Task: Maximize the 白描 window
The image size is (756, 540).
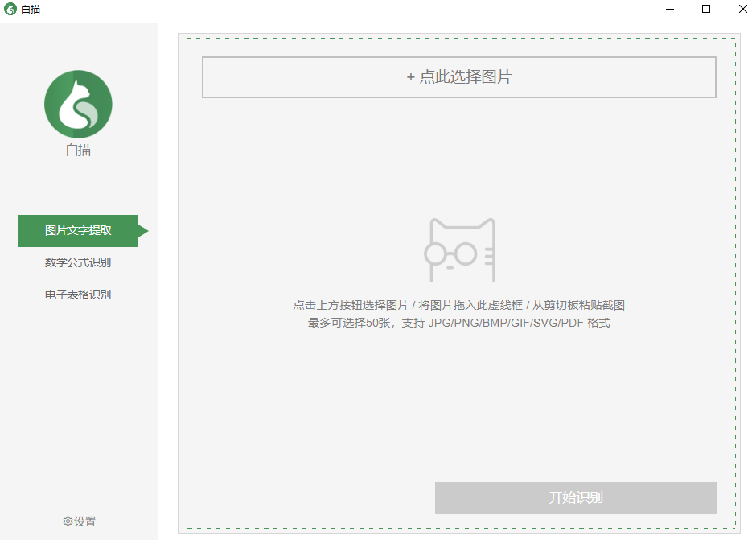Action: [x=706, y=9]
